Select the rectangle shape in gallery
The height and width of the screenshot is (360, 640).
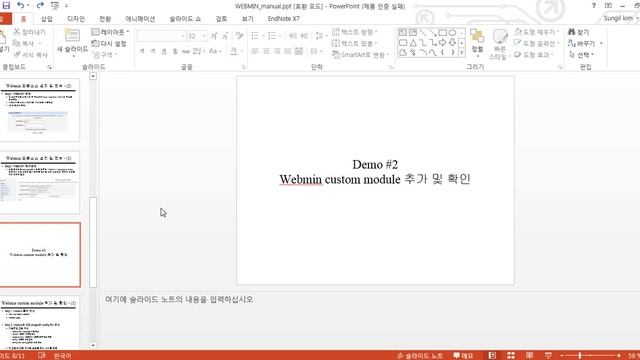point(442,33)
